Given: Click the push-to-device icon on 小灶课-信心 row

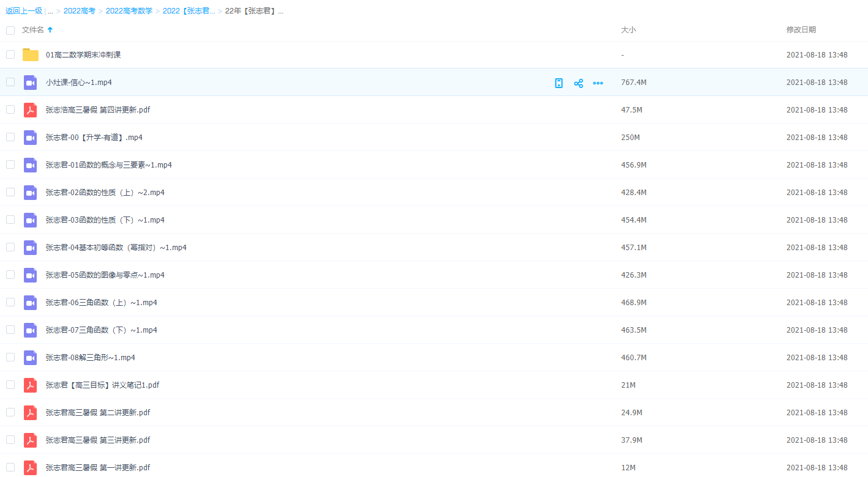Looking at the screenshot, I should point(559,83).
